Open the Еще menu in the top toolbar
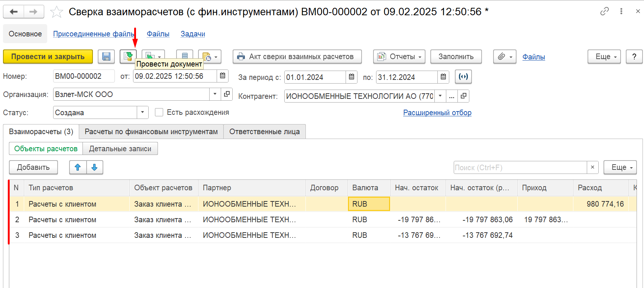The width and height of the screenshot is (644, 288). 604,56
